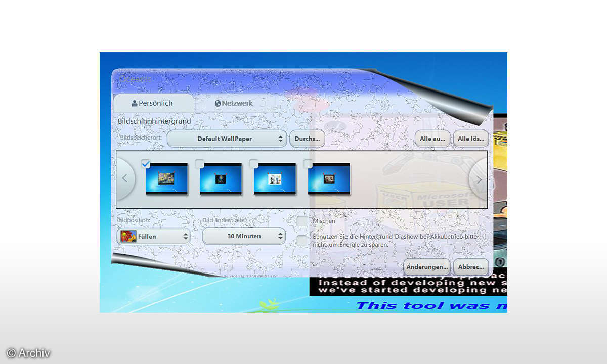Image resolution: width=607 pixels, height=364 pixels.
Task: Click the Änderungen... save button
Action: pyautogui.click(x=426, y=266)
